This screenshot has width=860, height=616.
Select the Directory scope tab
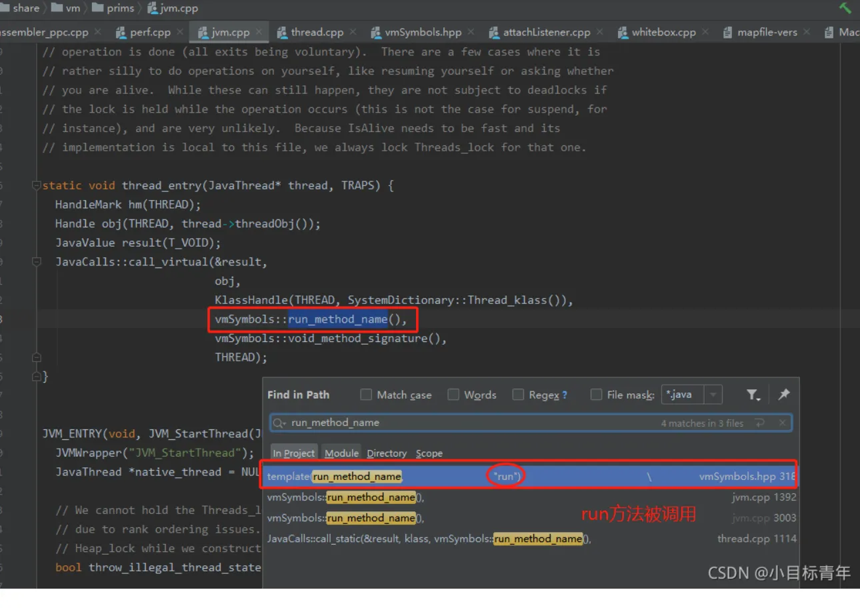tap(387, 453)
